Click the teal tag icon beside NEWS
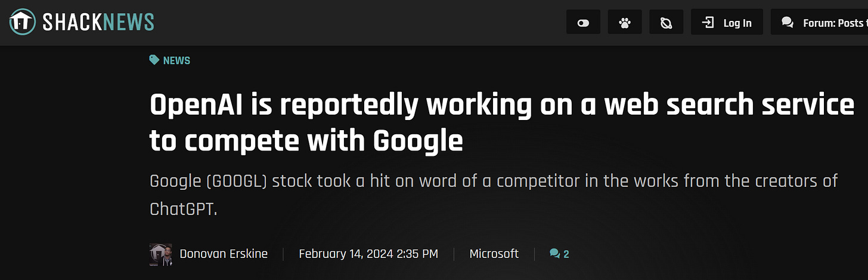 click(154, 60)
